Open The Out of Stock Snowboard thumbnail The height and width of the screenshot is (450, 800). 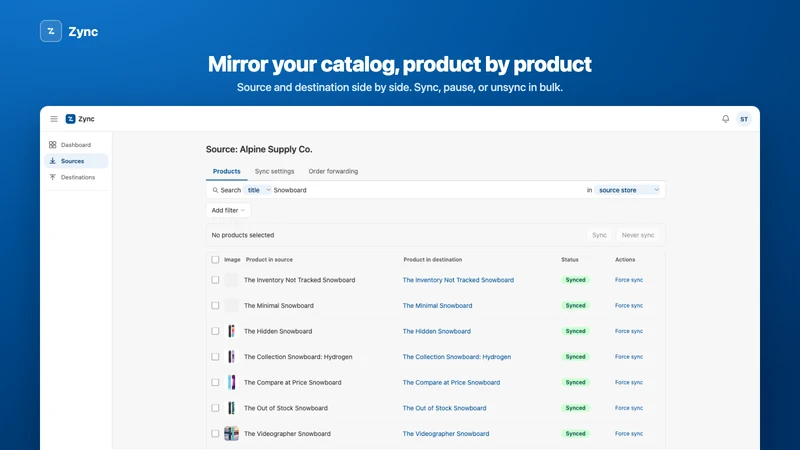point(232,408)
